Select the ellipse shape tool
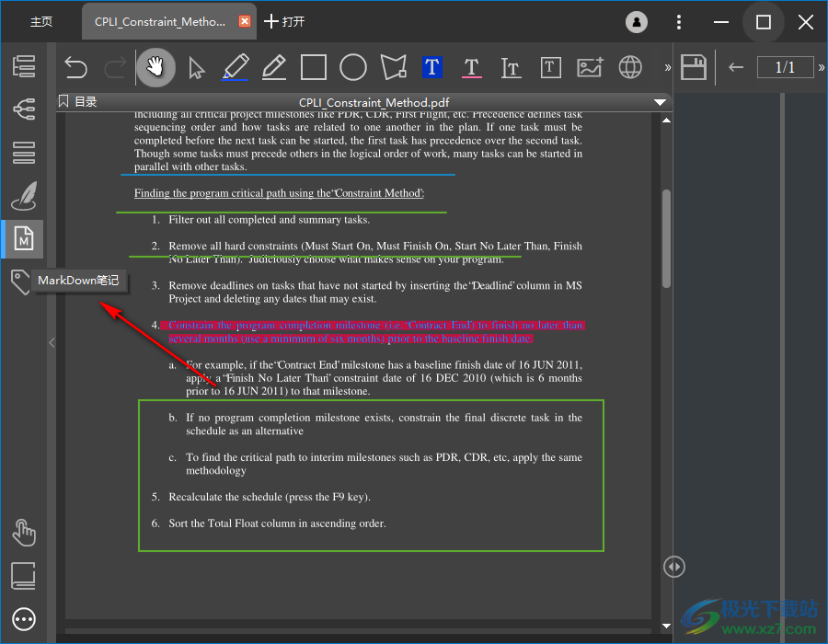Viewport: 828px width, 644px height. [x=352, y=67]
